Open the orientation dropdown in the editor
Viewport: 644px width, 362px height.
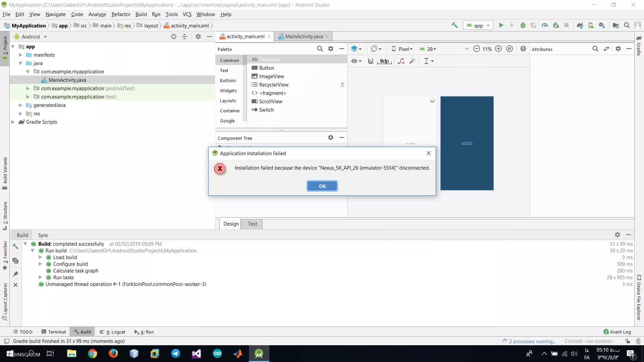[x=376, y=49]
